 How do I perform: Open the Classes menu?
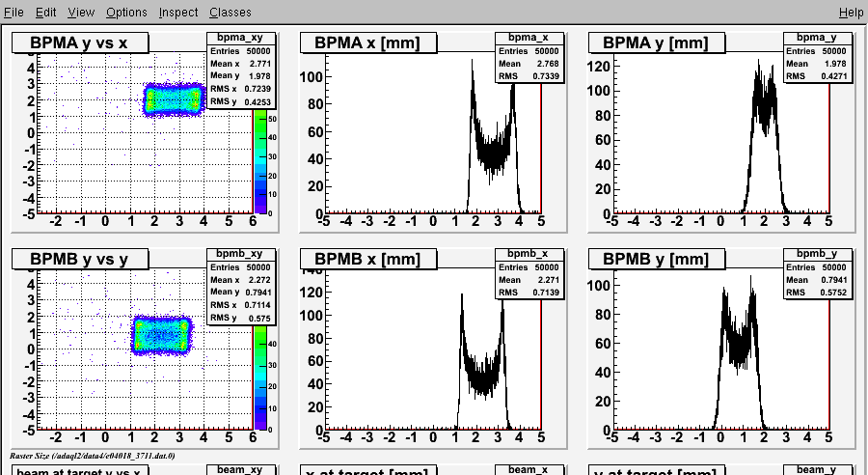pos(230,12)
